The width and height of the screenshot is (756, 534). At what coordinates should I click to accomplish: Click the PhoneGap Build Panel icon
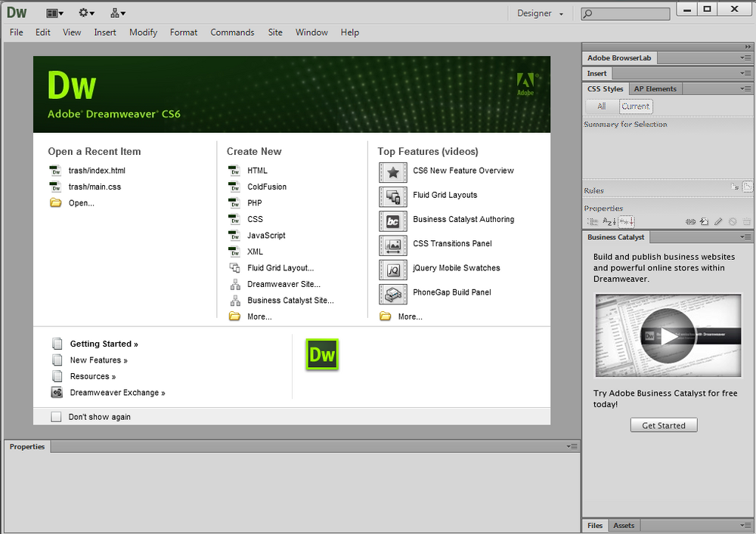(393, 295)
